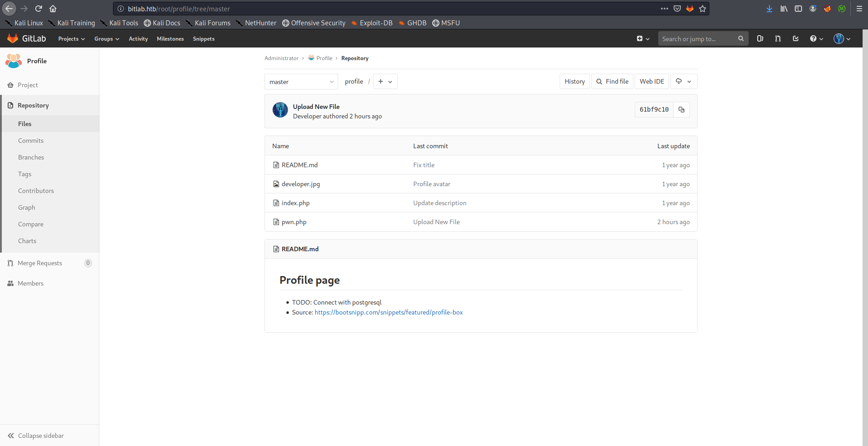Open the Commits sidebar item

click(x=31, y=141)
